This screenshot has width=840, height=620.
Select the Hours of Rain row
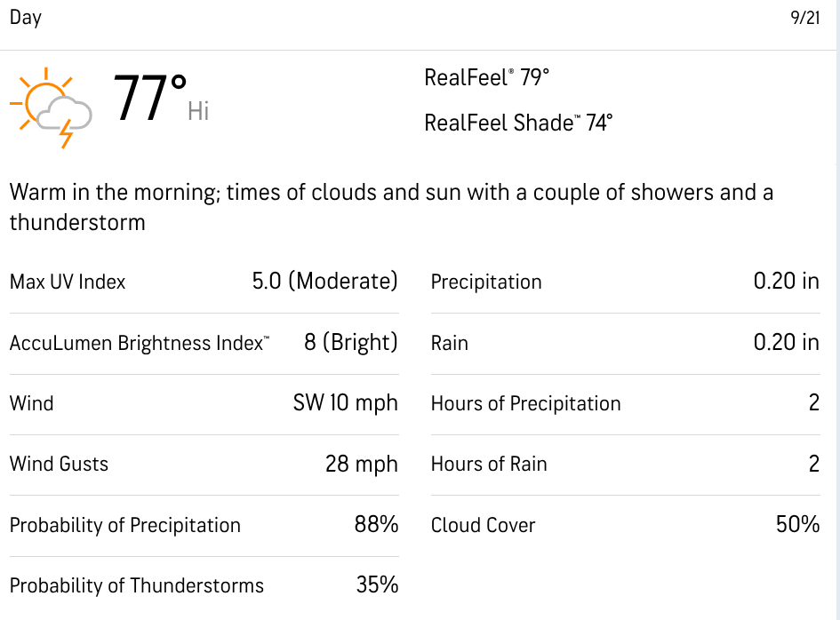point(625,465)
